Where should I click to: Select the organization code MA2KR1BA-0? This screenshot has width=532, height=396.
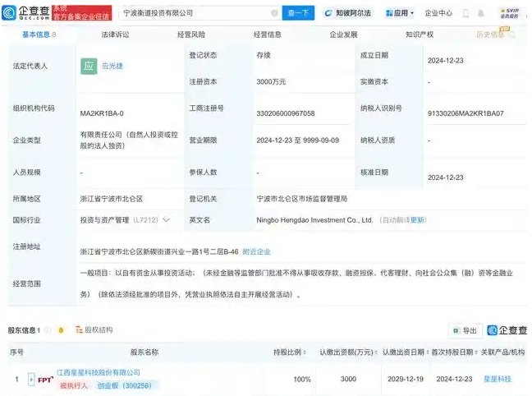pos(102,113)
